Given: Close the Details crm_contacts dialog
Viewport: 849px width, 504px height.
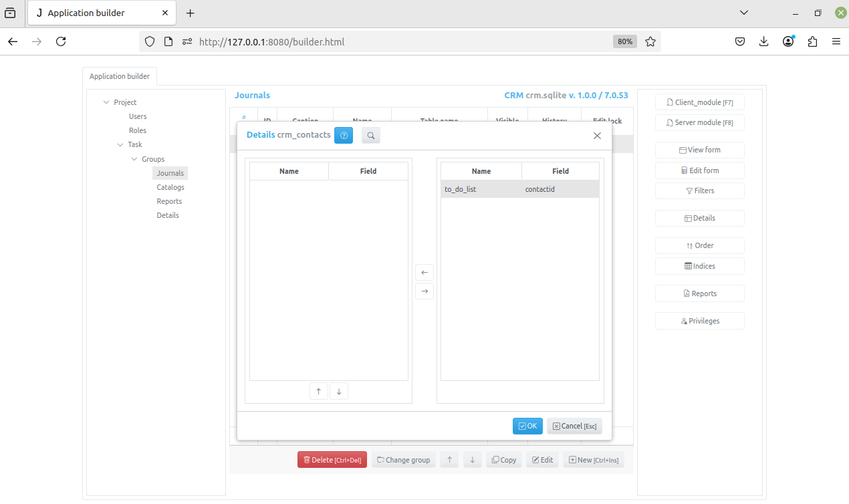Looking at the screenshot, I should click(597, 136).
